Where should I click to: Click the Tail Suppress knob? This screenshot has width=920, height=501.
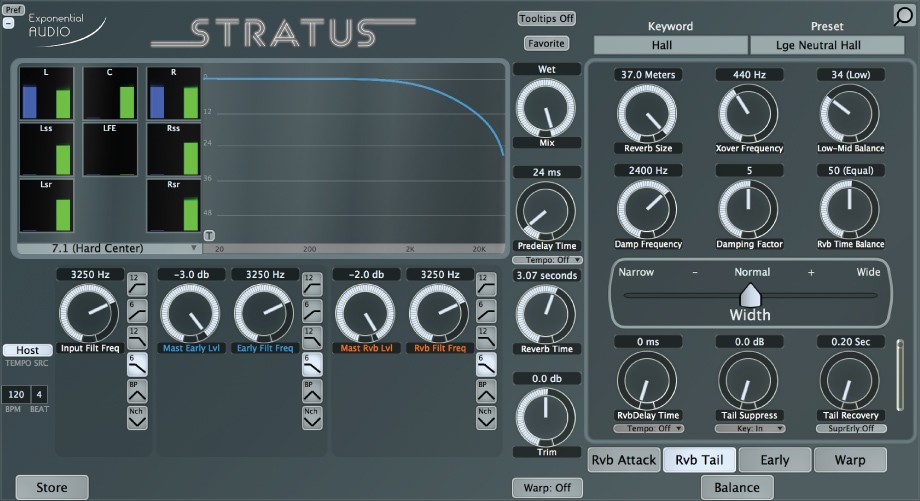[749, 381]
